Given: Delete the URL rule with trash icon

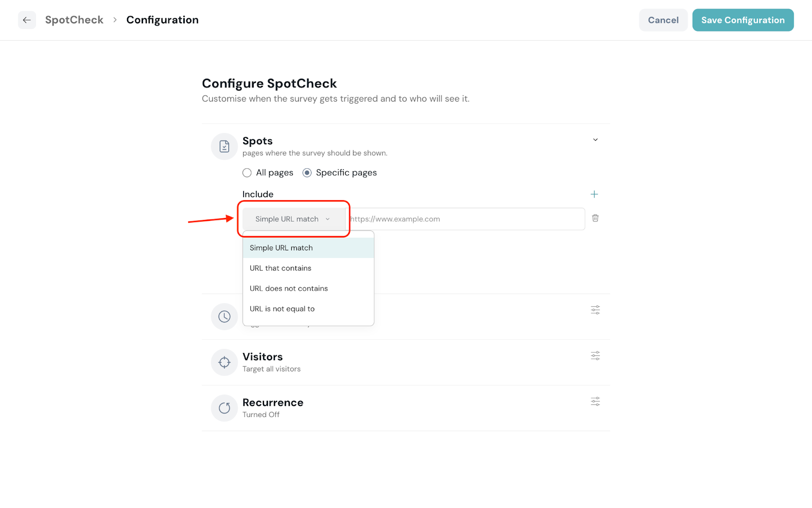Looking at the screenshot, I should pyautogui.click(x=595, y=218).
